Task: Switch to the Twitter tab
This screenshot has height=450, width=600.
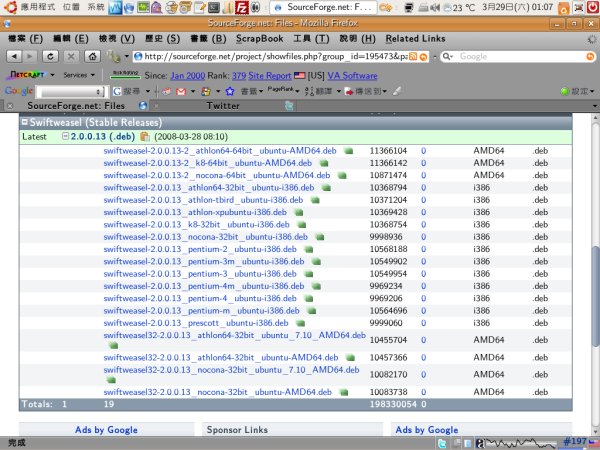Action: point(223,106)
